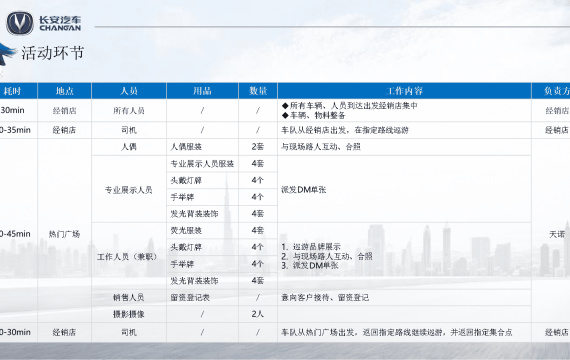Select the 专业展示人员 cell
Image resolution: width=570 pixels, height=360 pixels.
click(129, 189)
